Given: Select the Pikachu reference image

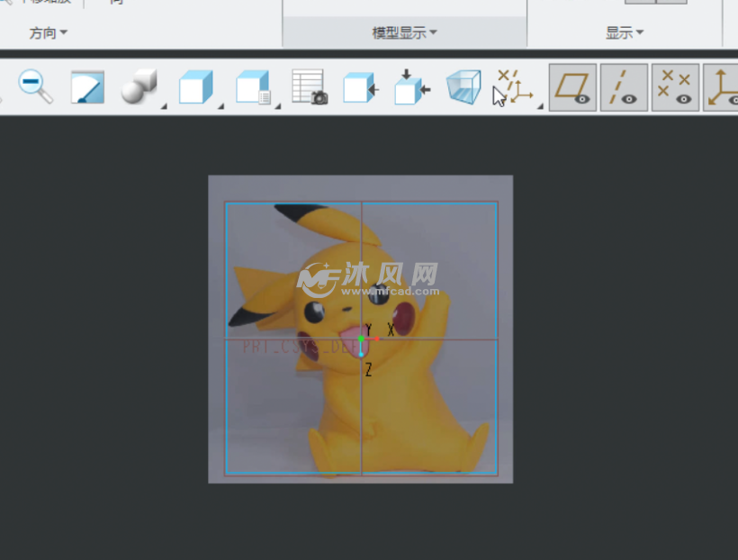Looking at the screenshot, I should click(x=361, y=330).
